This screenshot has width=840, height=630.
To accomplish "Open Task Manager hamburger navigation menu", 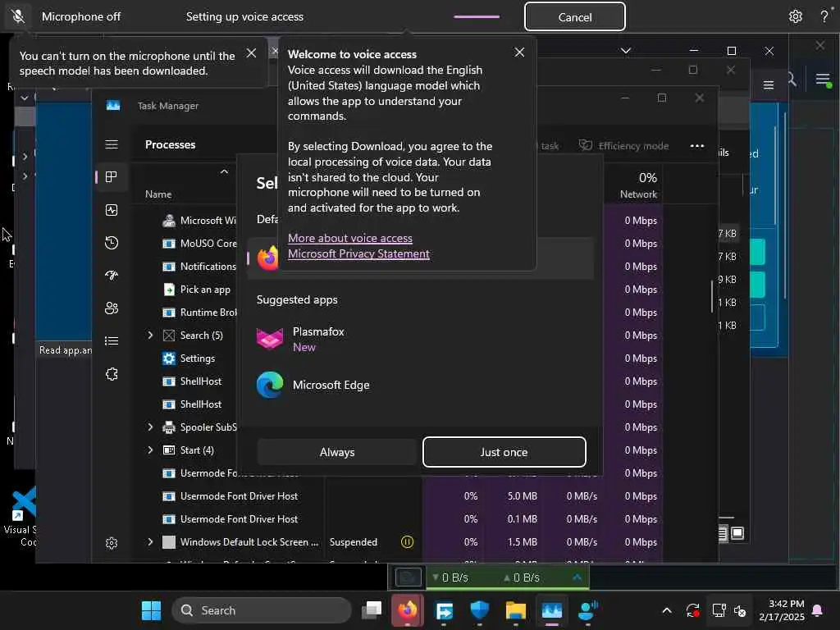I will click(112, 144).
